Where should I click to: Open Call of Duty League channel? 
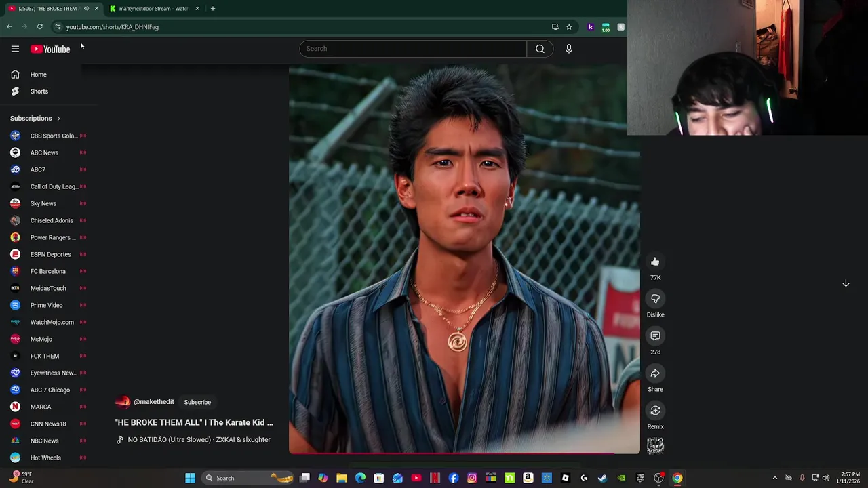click(47, 186)
